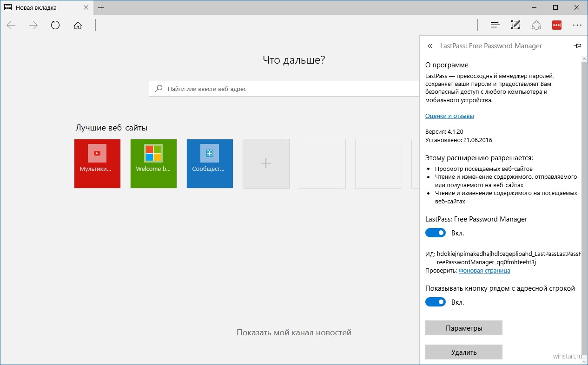Open the Hub panel

coord(496,25)
